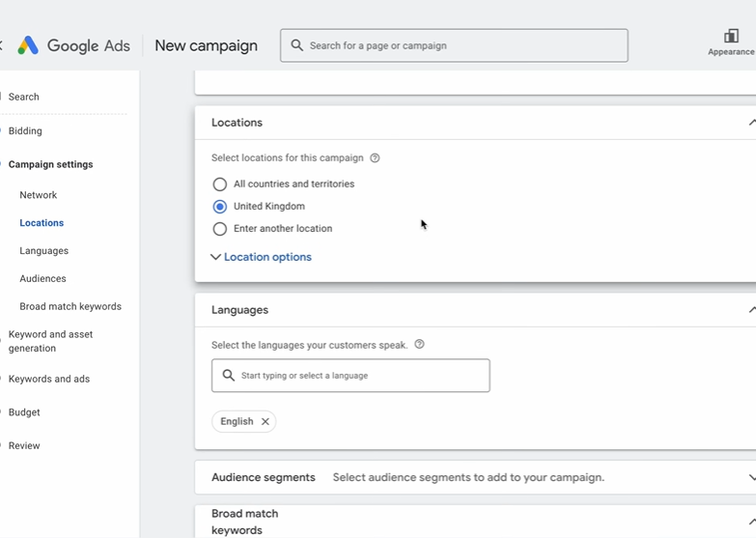Image resolution: width=756 pixels, height=538 pixels.
Task: Open the Budget step
Action: coord(24,412)
